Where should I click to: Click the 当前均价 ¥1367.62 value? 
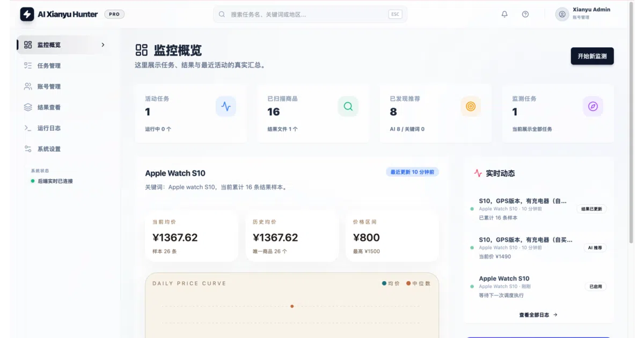click(x=175, y=238)
